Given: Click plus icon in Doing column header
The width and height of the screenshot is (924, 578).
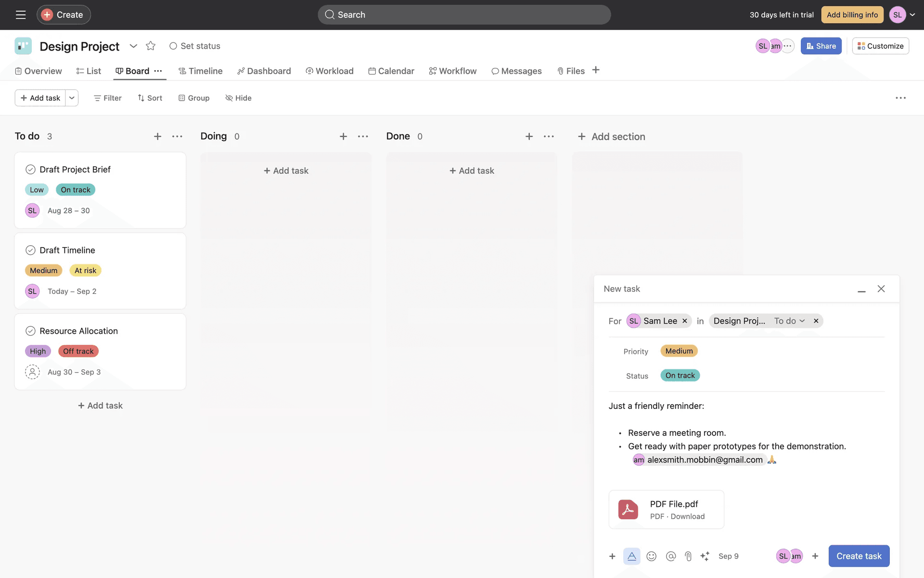Looking at the screenshot, I should 343,136.
